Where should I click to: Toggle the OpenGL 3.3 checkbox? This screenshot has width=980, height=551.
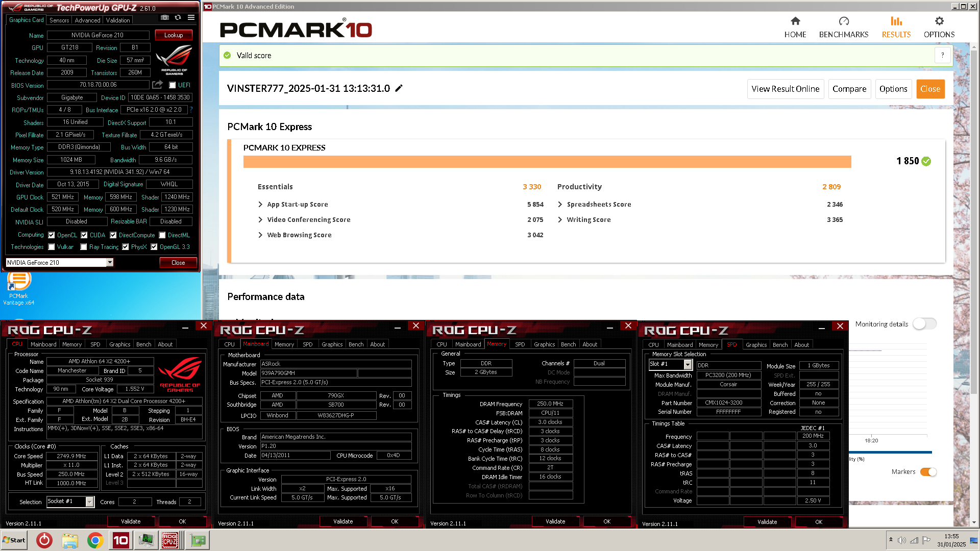(154, 247)
